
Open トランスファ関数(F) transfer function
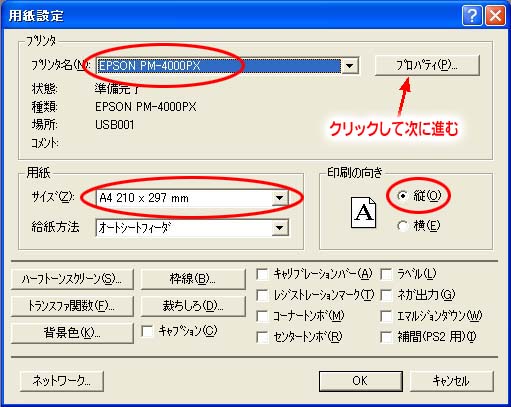(72, 306)
